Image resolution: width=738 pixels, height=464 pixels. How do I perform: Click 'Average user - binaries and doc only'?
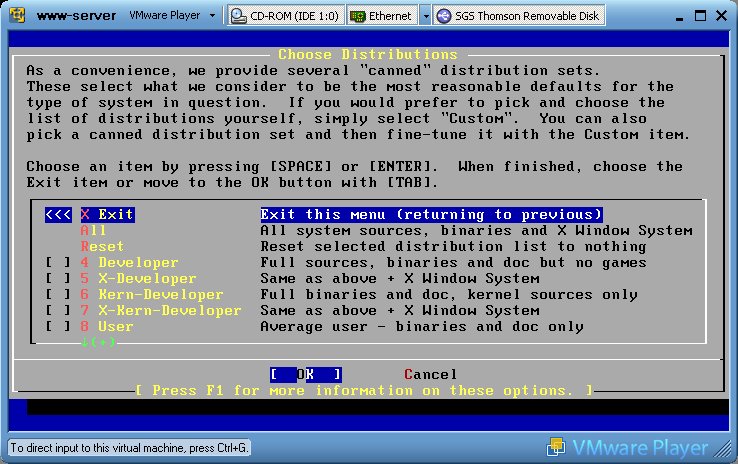pyautogui.click(x=422, y=327)
